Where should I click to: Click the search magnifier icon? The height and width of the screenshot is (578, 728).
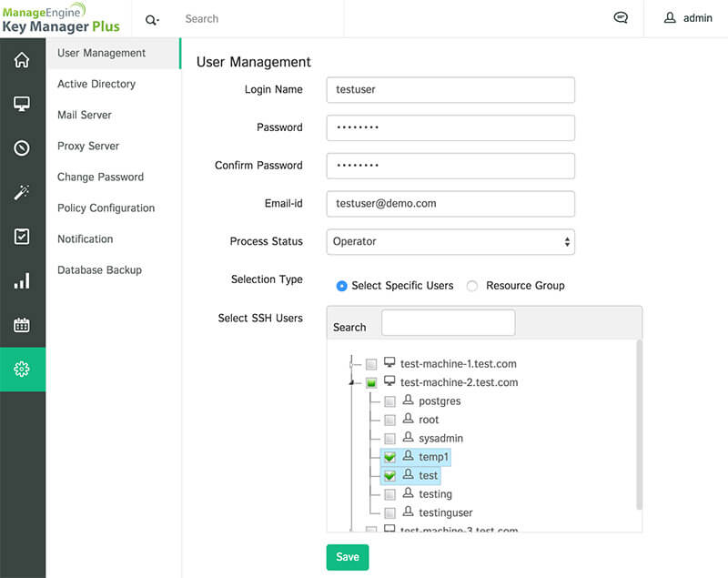152,20
